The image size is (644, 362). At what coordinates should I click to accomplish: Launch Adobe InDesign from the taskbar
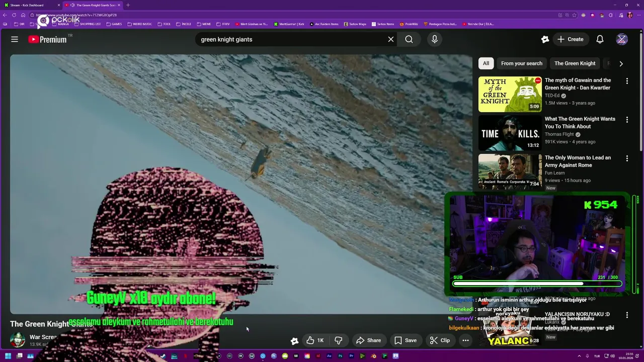(318, 356)
